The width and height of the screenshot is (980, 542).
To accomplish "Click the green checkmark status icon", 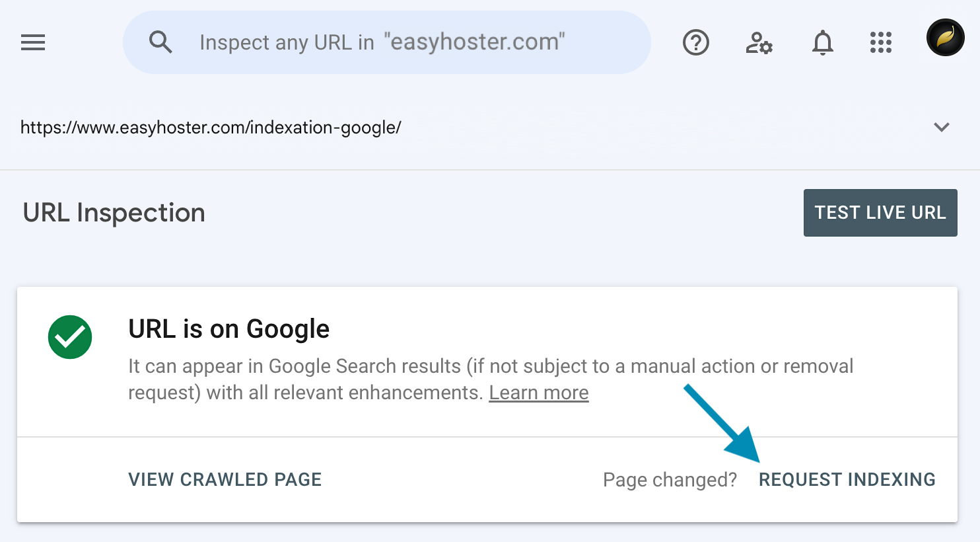I will pos(70,337).
